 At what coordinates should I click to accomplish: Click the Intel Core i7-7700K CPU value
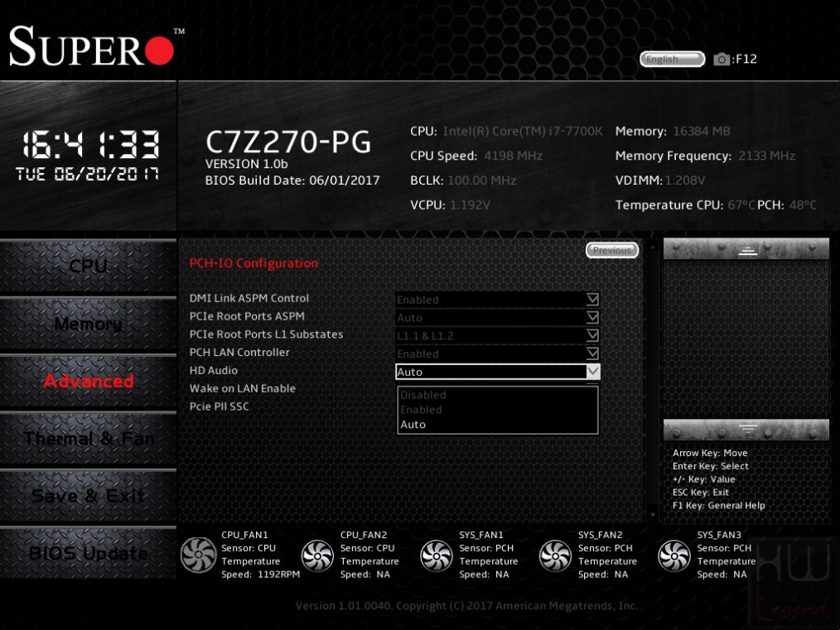tap(523, 131)
